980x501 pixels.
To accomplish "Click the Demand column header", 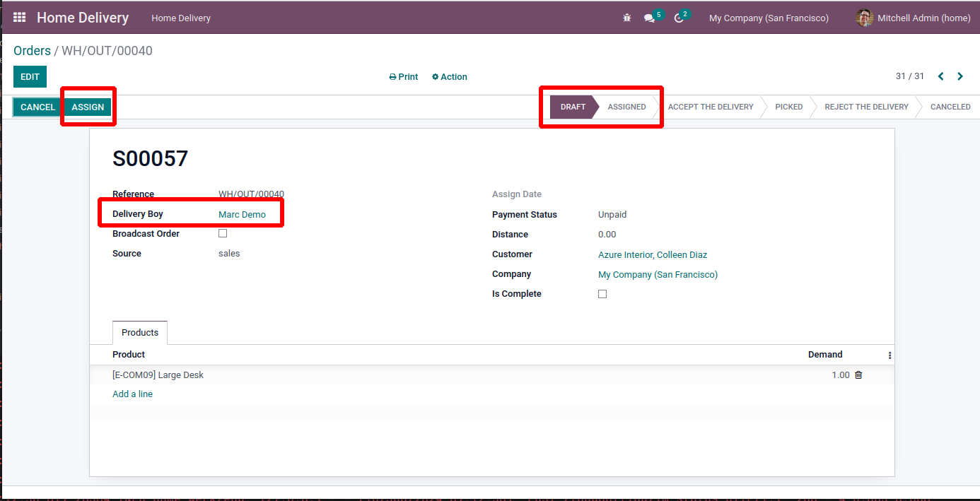I will point(825,355).
